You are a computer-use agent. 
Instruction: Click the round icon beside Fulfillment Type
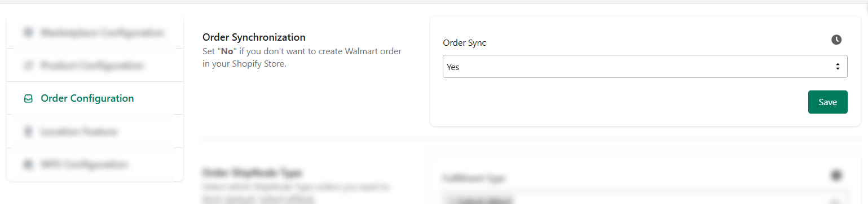click(836, 176)
